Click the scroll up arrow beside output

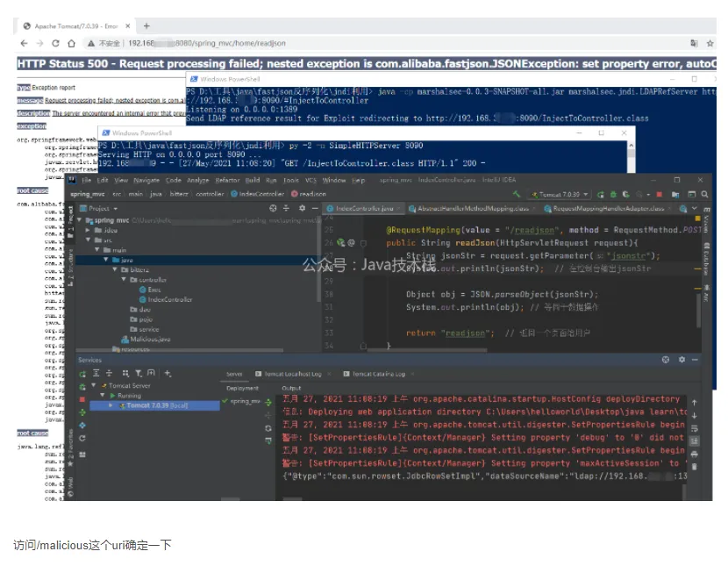click(x=694, y=403)
